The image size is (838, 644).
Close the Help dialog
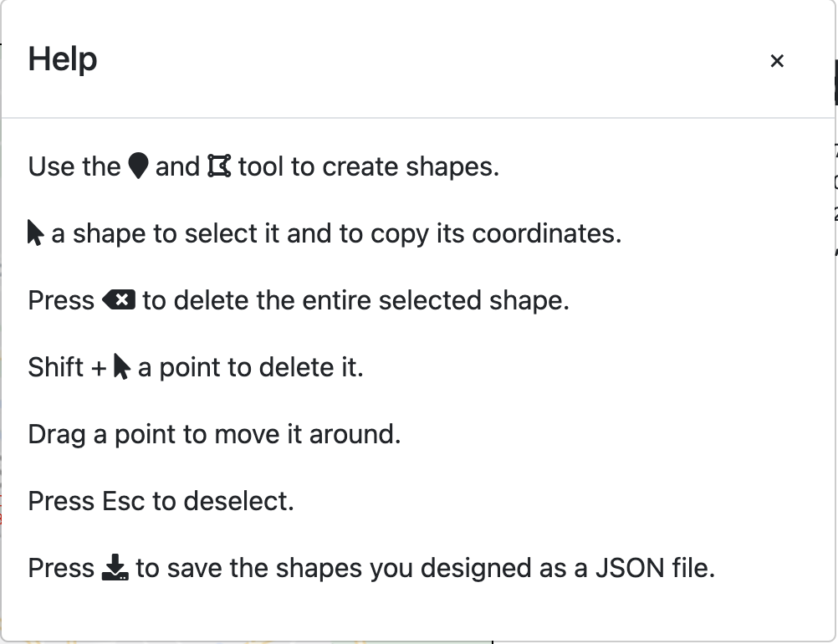point(777,60)
